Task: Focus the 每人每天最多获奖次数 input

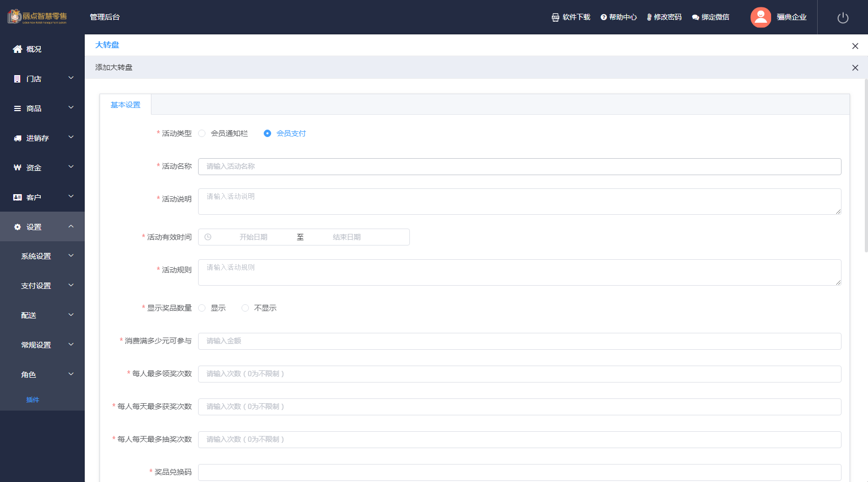Action: click(520, 407)
